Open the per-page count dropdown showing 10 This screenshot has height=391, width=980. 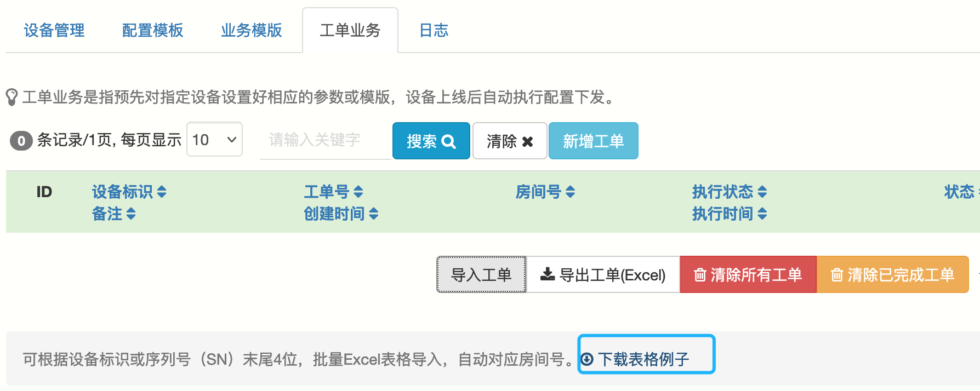[214, 140]
